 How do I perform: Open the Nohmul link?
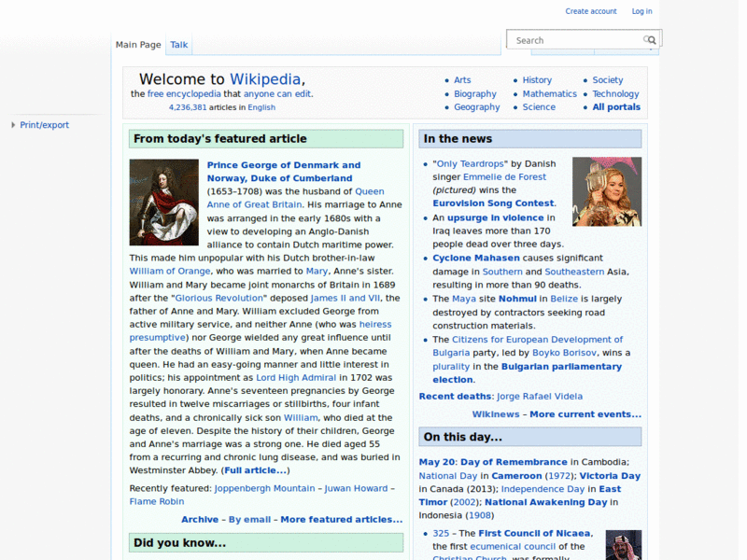pos(517,299)
